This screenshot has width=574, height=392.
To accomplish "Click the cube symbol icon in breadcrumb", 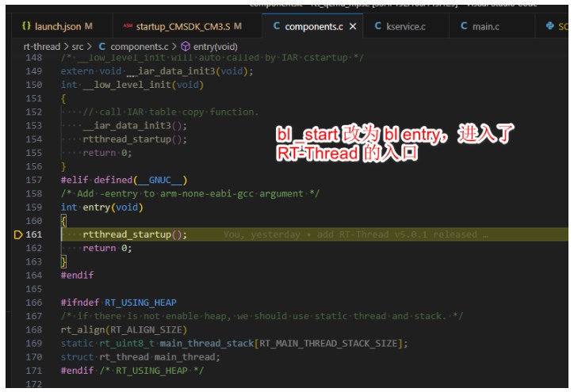I will click(186, 47).
